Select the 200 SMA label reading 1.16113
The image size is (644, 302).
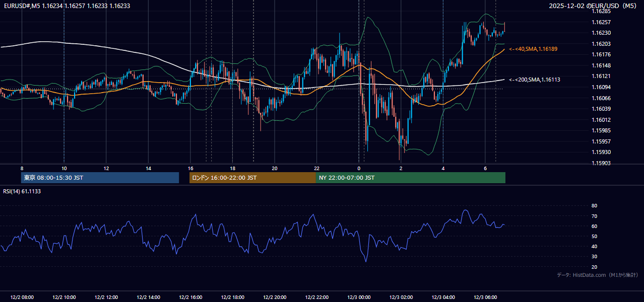[x=535, y=80]
